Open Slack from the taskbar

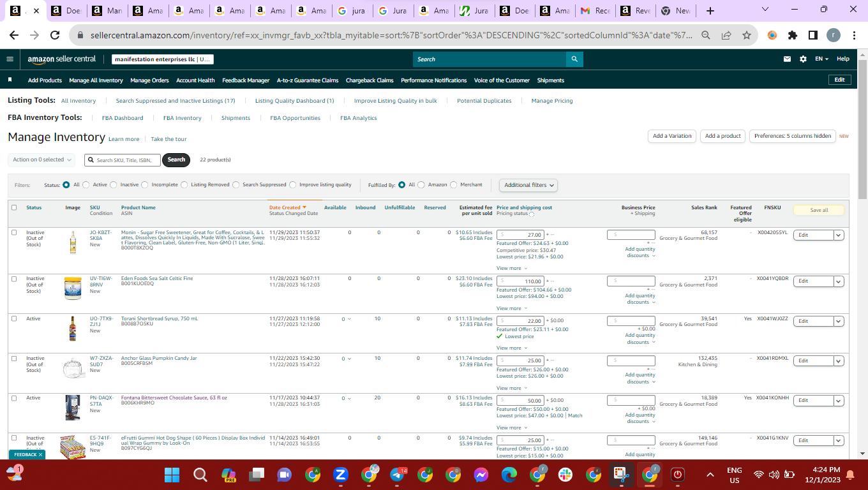coord(565,475)
